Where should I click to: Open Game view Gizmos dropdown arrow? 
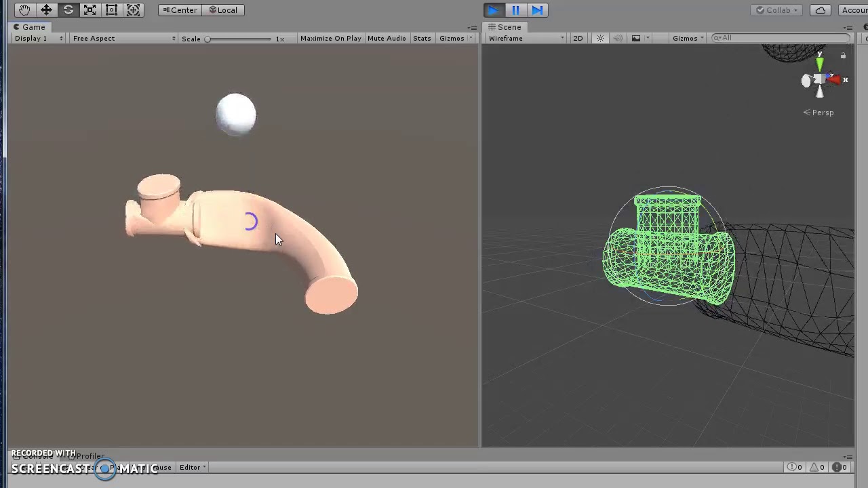click(x=471, y=39)
